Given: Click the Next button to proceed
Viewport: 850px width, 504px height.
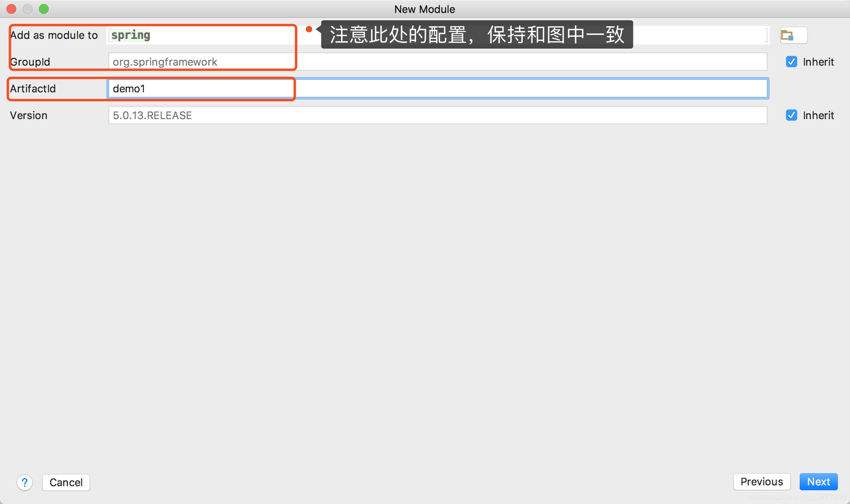Looking at the screenshot, I should tap(818, 482).
